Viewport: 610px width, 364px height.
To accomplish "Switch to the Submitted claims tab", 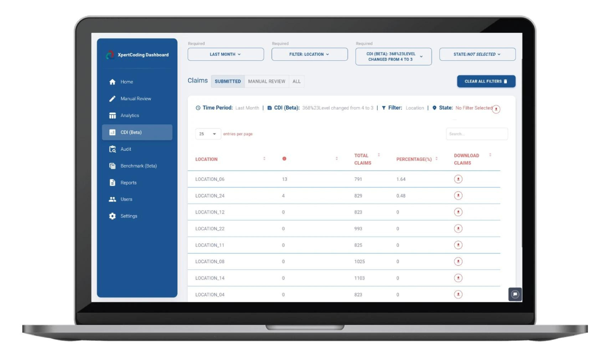I will pos(228,81).
